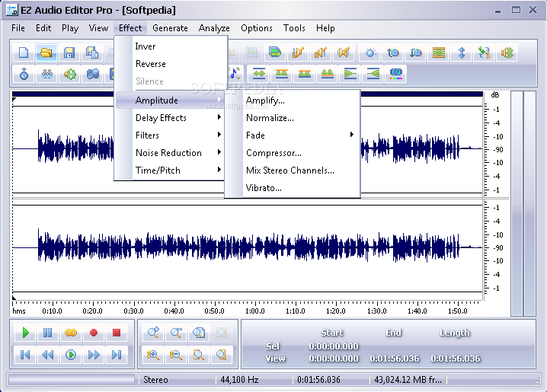547x392 pixels.
Task: Click the copy-documents icon beside Save
Action: coord(92,53)
